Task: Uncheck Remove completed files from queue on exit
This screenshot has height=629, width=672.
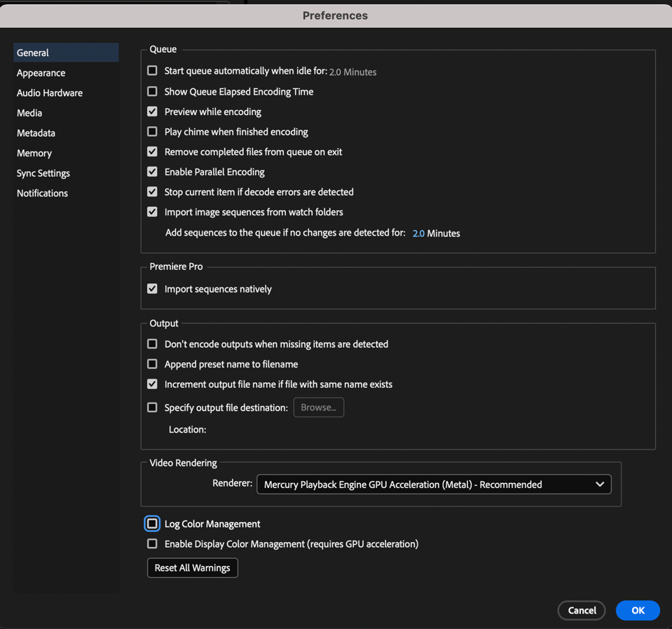Action: coord(152,151)
